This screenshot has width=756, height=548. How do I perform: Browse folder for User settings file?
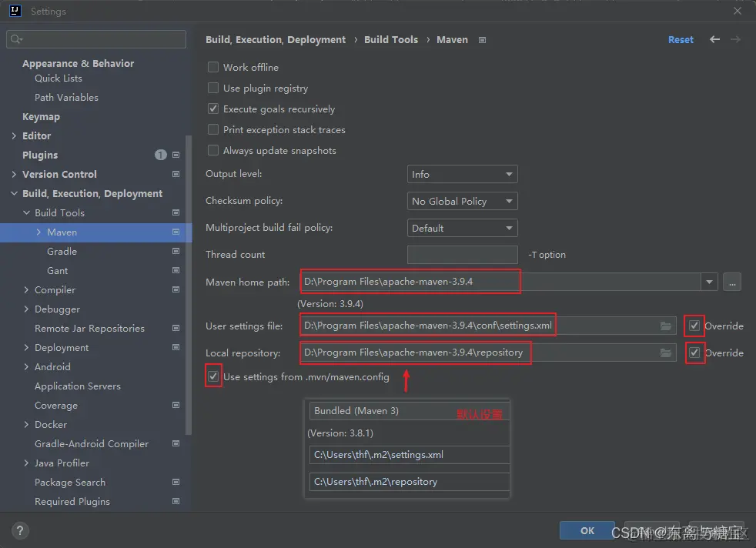[666, 326]
